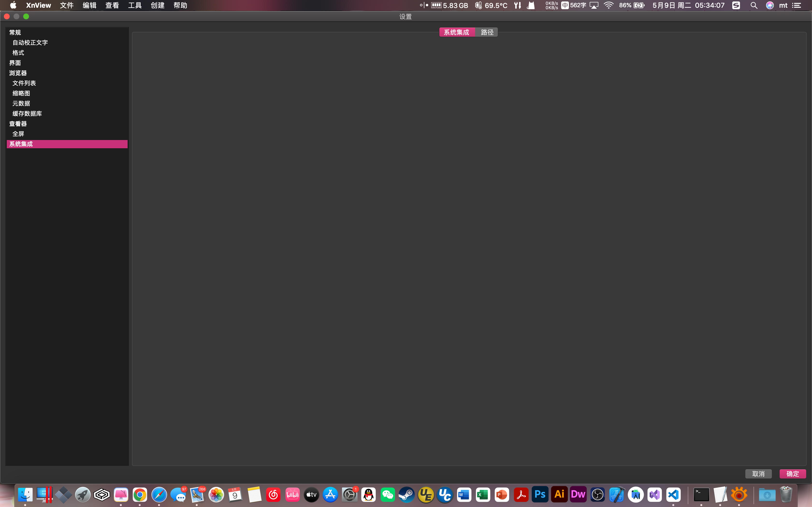Viewport: 812px width, 507px height.
Task: Open the 工具 menu
Action: pos(135,5)
